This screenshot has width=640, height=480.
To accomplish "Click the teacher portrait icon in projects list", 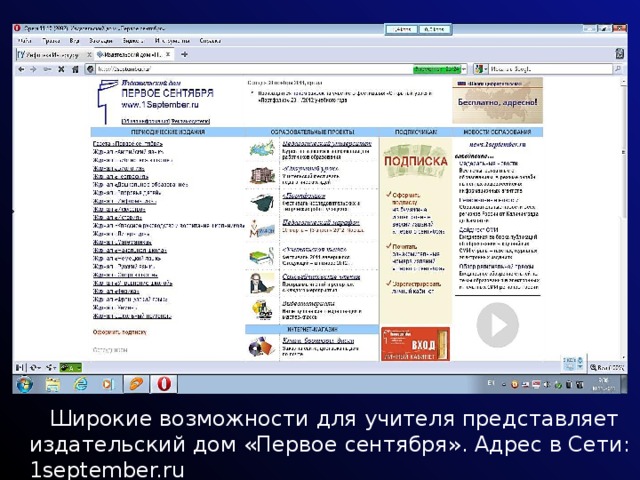I will [x=262, y=283].
